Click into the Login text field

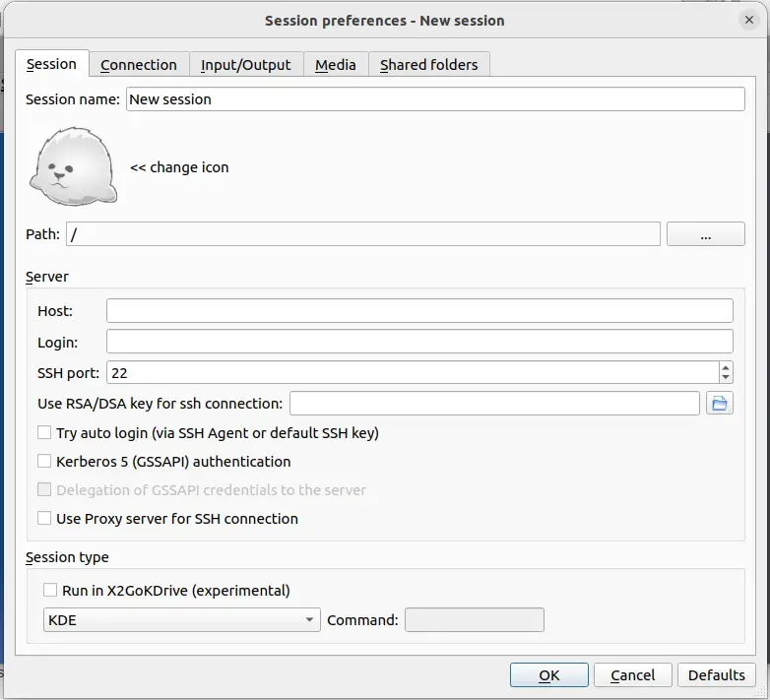click(x=419, y=342)
